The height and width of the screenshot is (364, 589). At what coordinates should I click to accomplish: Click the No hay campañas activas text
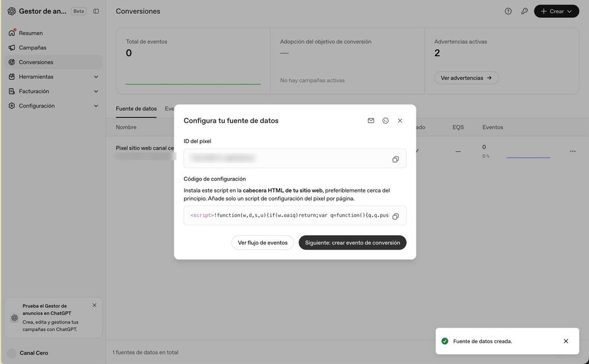click(312, 81)
